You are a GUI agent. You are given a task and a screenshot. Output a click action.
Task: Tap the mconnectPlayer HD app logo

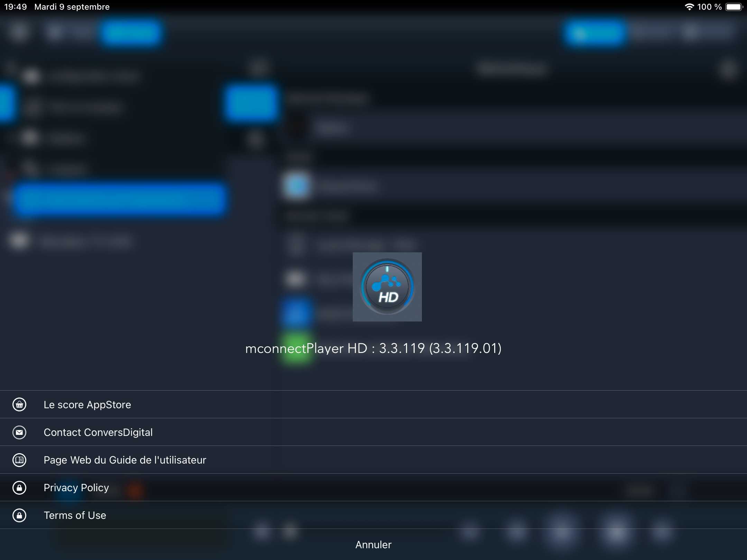(387, 287)
